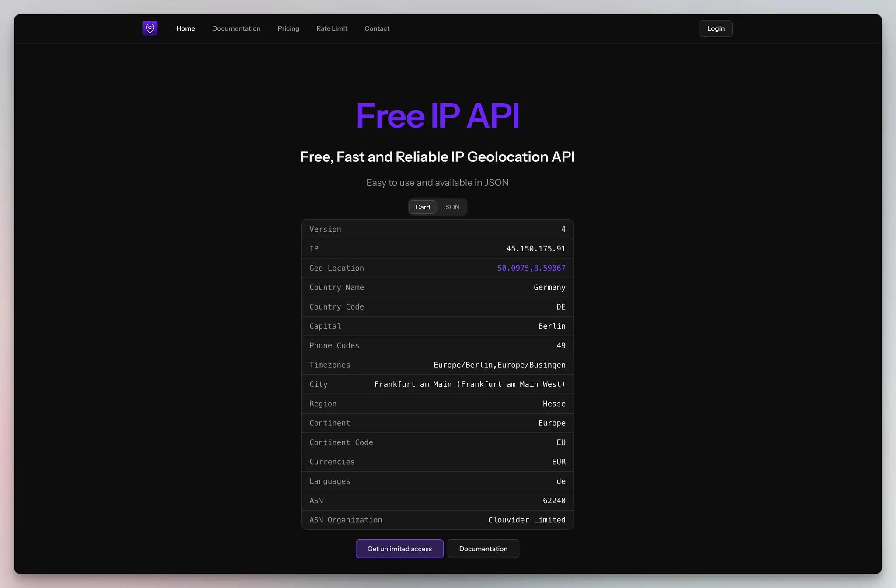The width and height of the screenshot is (896, 588).
Task: Select the IP value 45.150.175.91
Action: pos(536,249)
